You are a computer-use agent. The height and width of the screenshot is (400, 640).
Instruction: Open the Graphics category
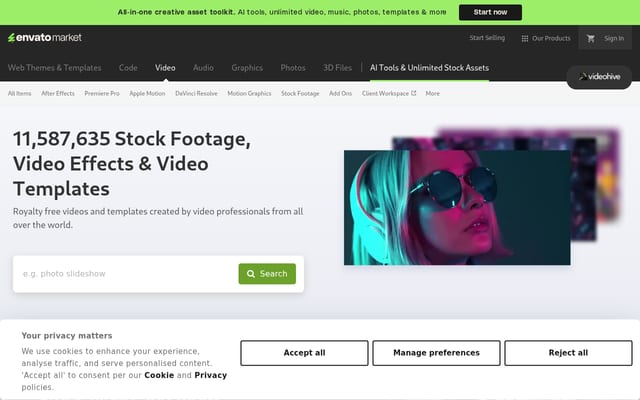(247, 68)
